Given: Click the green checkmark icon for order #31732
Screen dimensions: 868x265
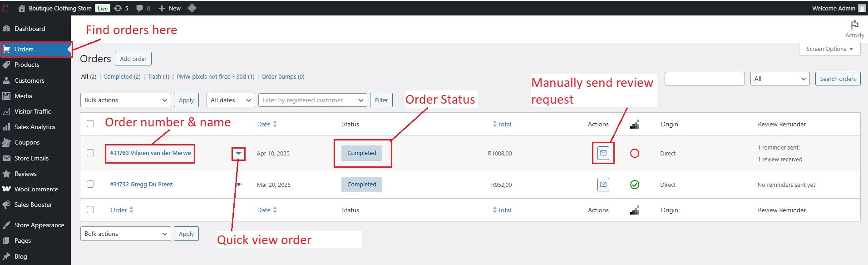Looking at the screenshot, I should pos(635,185).
